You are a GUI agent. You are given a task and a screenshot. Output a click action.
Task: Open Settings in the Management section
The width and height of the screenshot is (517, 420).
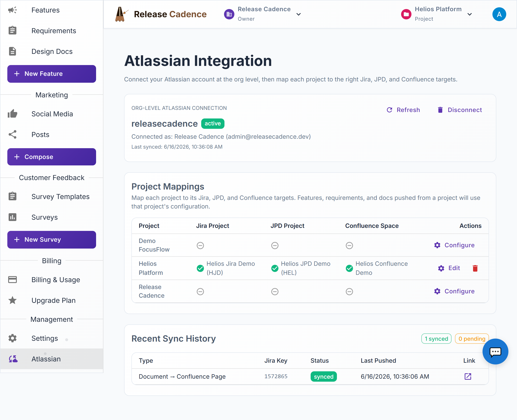point(52,338)
